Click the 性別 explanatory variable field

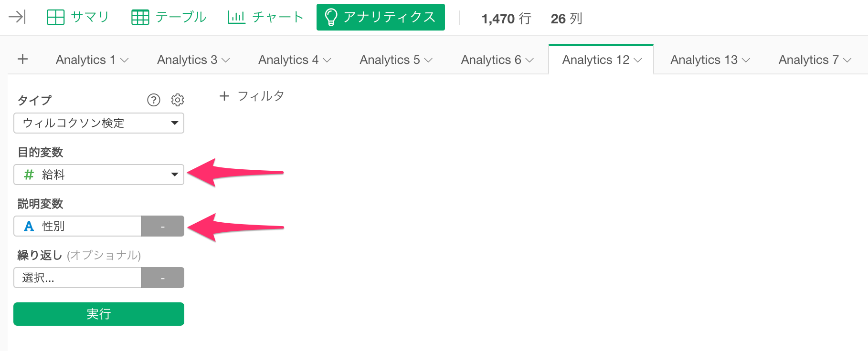point(78,226)
